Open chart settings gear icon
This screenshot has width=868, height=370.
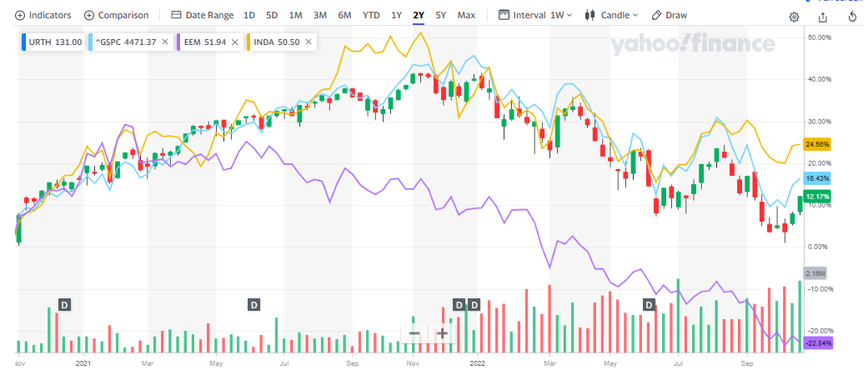pos(794,17)
